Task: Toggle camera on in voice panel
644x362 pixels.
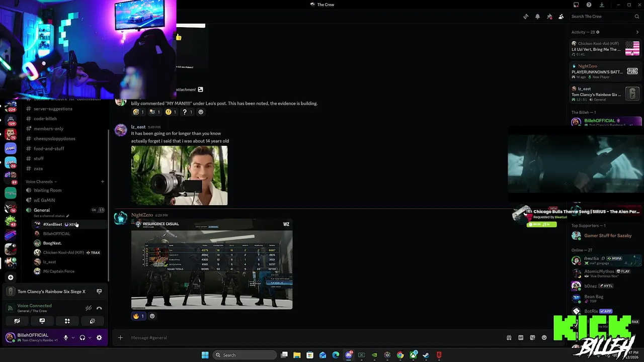Action: (17, 321)
